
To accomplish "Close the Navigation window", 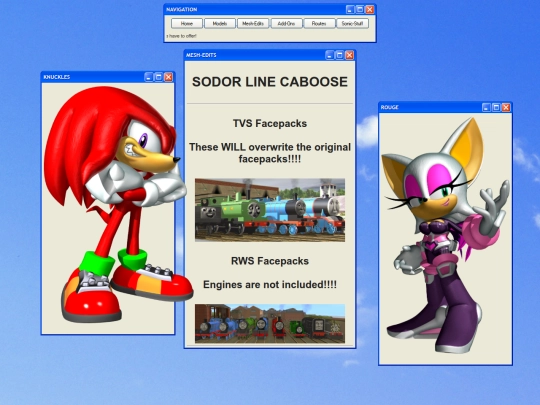I will pos(370,9).
